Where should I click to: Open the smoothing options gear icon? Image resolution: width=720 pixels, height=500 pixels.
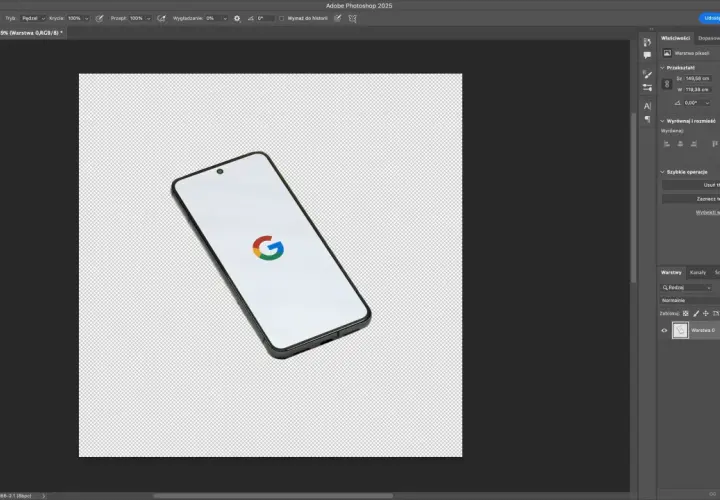237,18
